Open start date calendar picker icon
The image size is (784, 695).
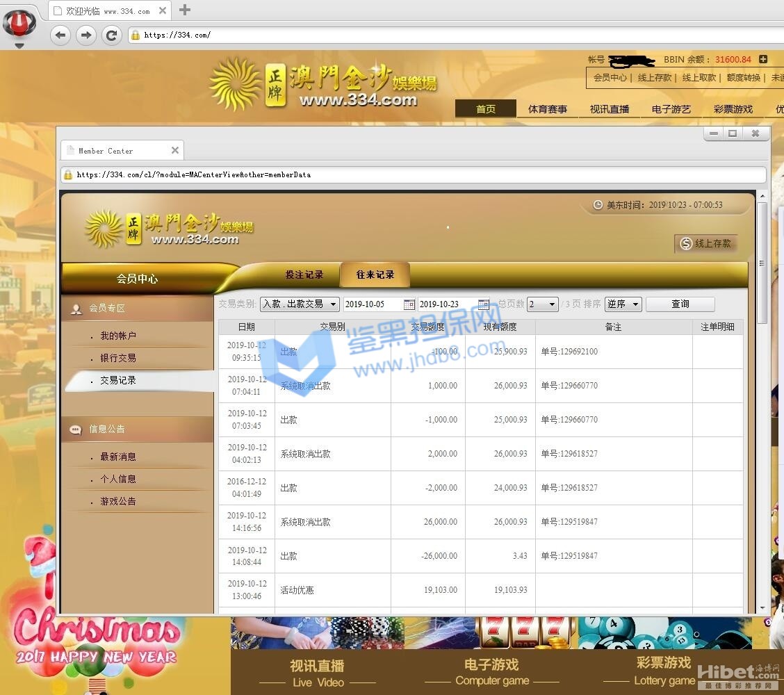(409, 304)
